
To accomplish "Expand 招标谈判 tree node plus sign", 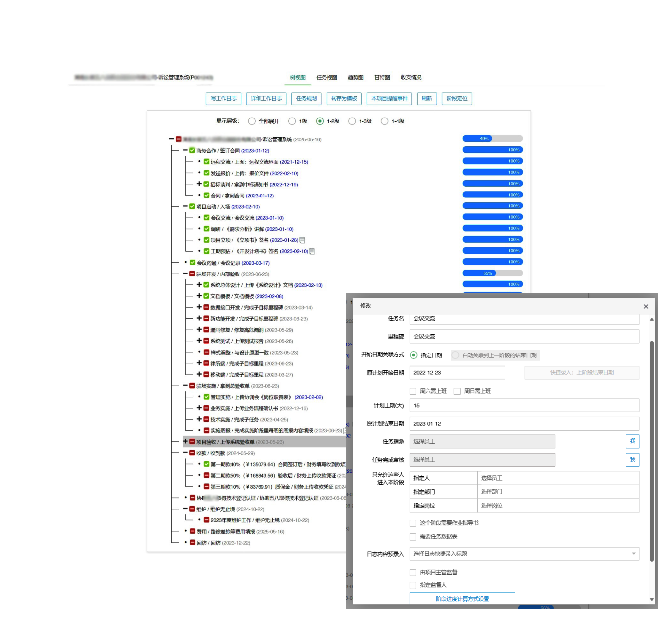I will (199, 184).
